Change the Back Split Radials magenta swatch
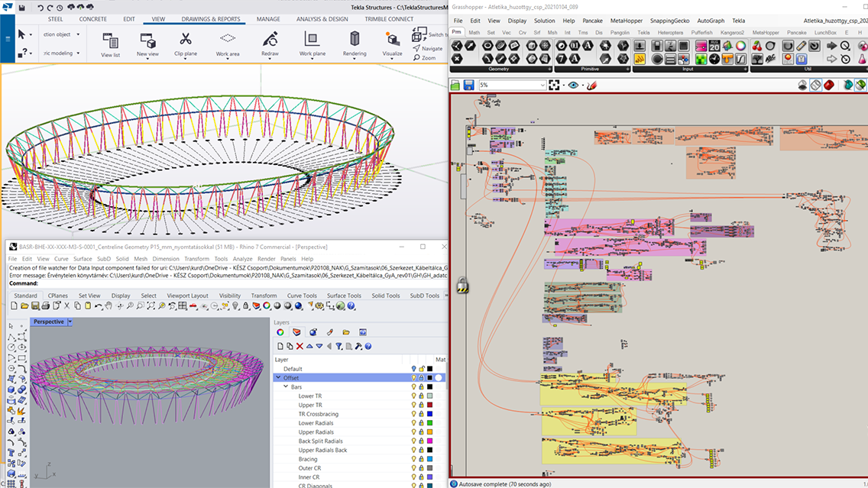This screenshot has height=488, width=868. point(429,441)
